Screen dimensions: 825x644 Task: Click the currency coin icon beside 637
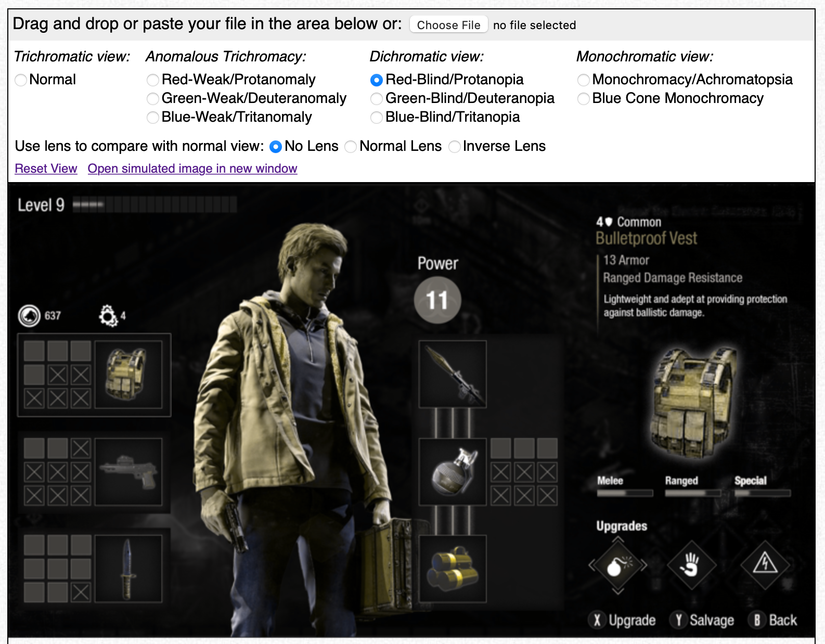29,315
